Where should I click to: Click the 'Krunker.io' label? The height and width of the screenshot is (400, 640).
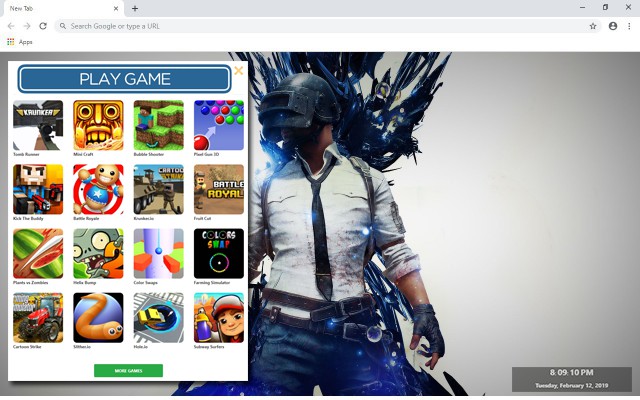coord(144,218)
